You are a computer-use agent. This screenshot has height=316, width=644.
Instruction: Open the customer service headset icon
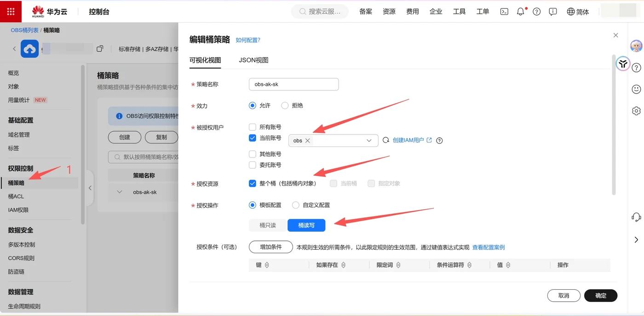coord(636,217)
